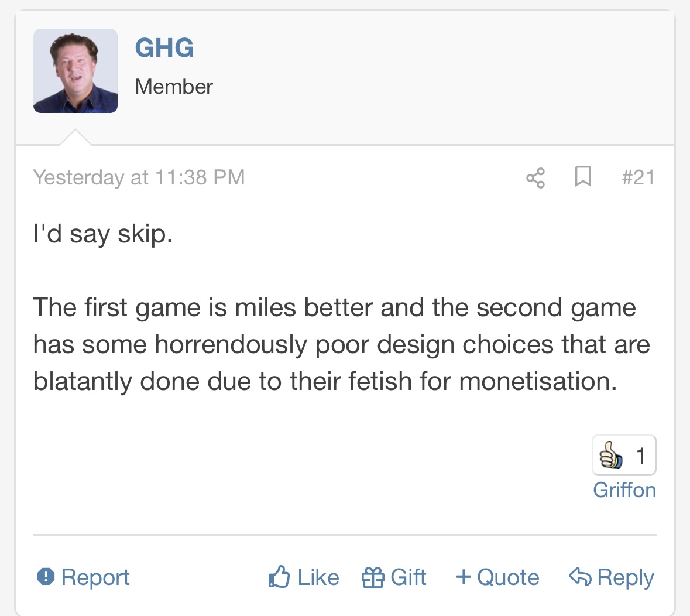690x616 pixels.
Task: Open the permalink for post #21
Action: 638,177
